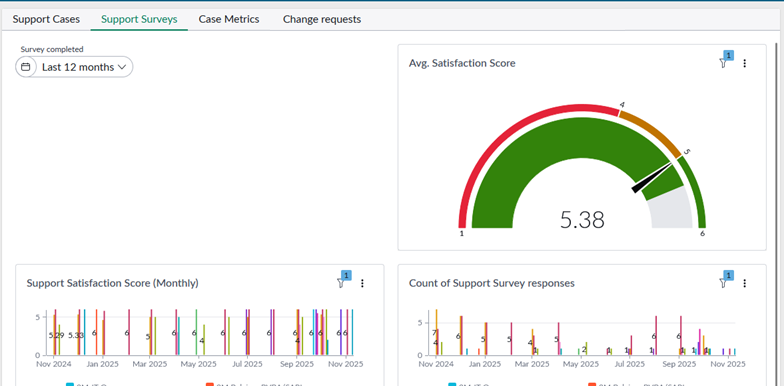
Task: Click the calendar icon under Survey completed
Action: [x=26, y=67]
